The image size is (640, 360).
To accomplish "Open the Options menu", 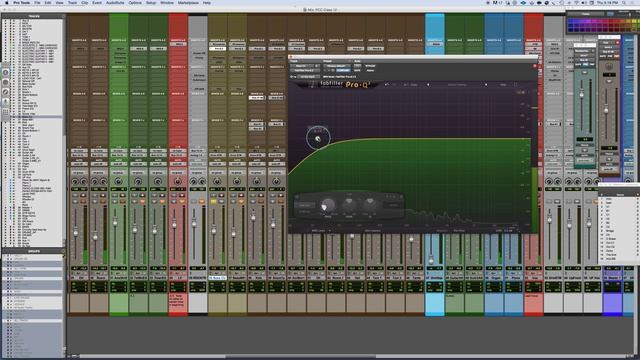I will click(135, 3).
